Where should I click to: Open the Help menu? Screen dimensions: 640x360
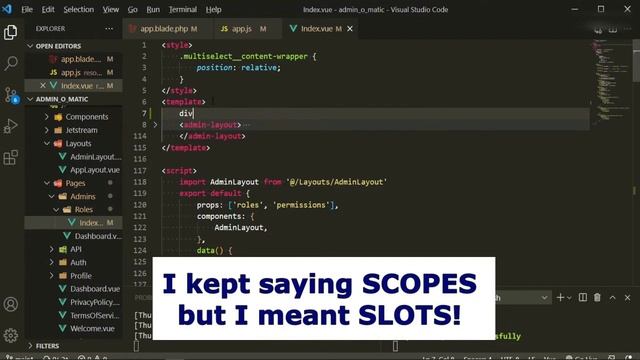pos(213,9)
